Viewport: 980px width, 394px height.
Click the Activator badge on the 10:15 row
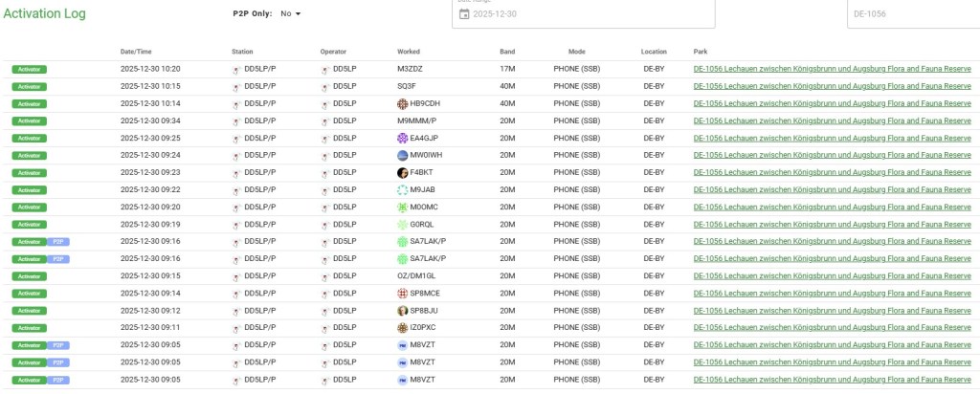29,86
